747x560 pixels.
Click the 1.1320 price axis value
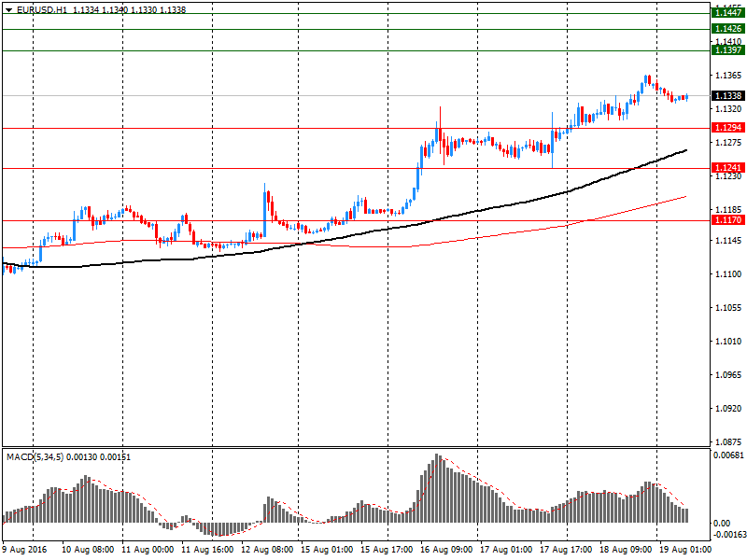coord(728,109)
